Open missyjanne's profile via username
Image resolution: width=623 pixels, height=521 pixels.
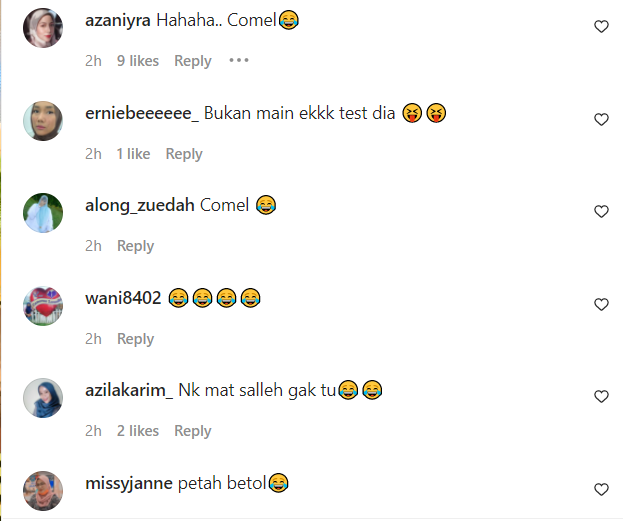(129, 484)
